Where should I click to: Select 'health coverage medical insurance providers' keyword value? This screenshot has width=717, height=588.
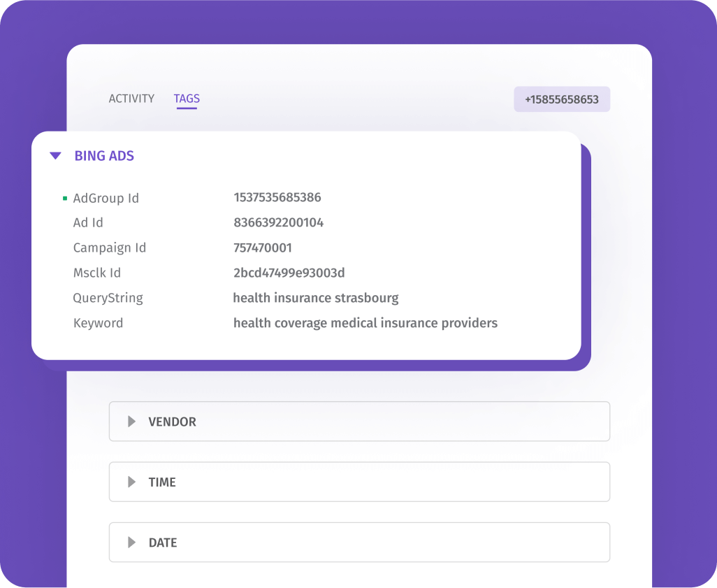coord(365,323)
